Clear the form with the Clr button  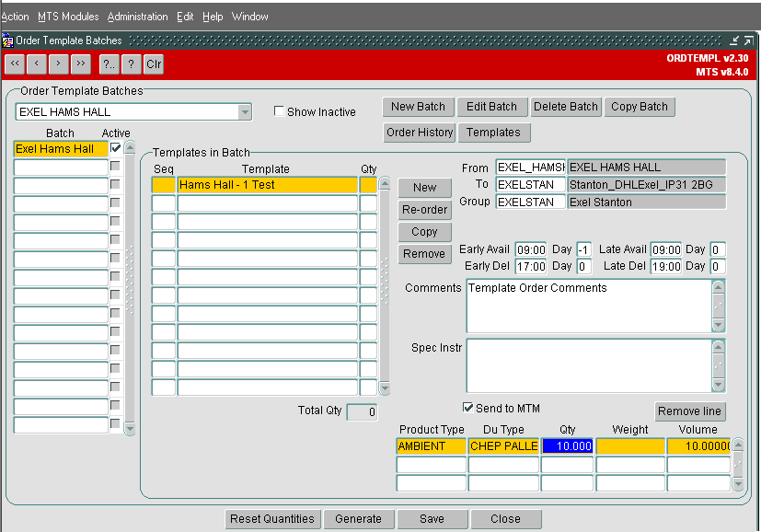click(154, 64)
